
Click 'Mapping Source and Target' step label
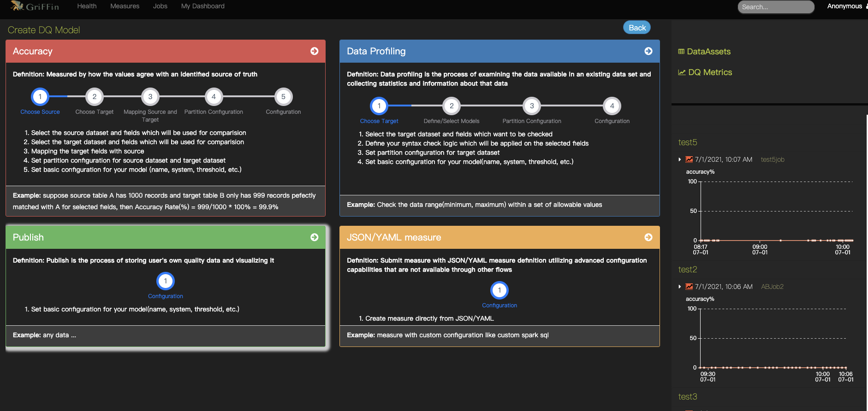[x=150, y=116]
